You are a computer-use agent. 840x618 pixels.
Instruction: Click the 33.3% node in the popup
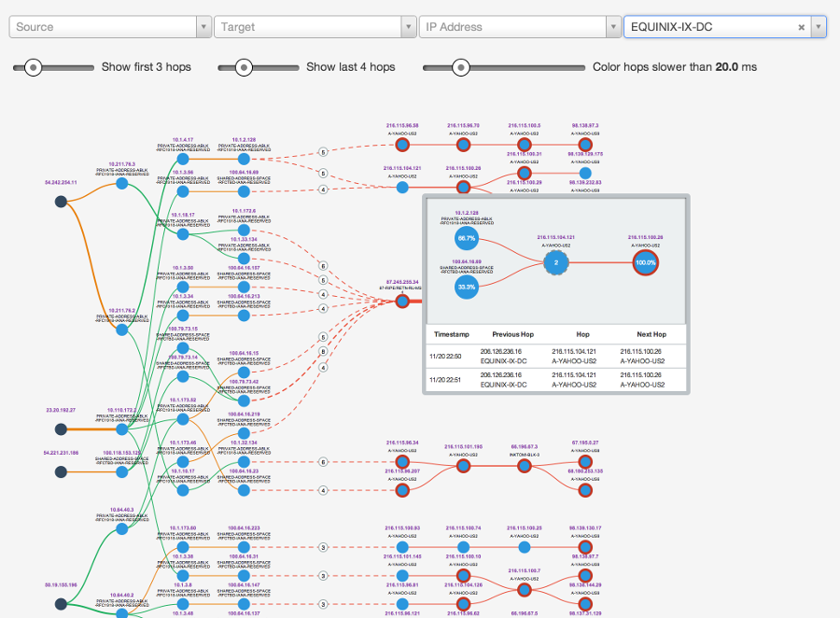pyautogui.click(x=467, y=287)
